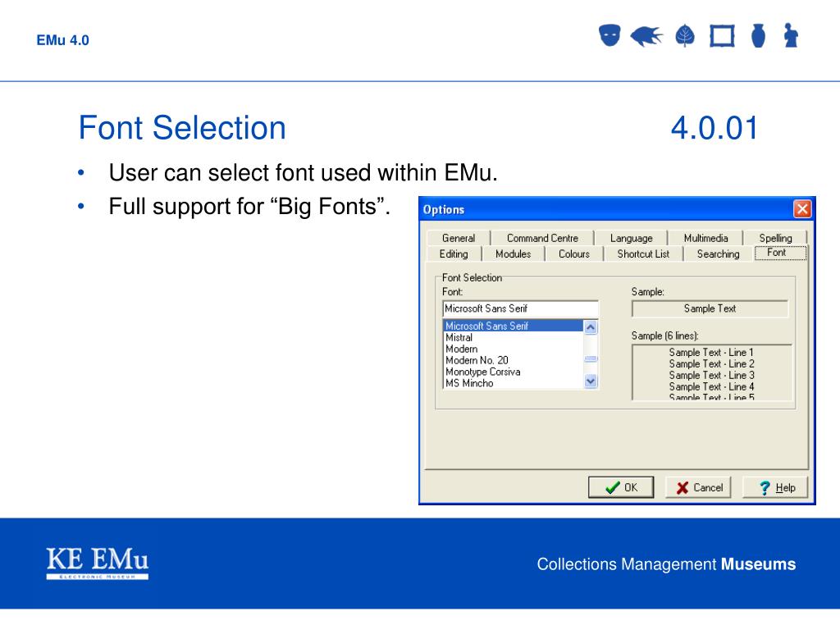Go to the Shortcut List tab
This screenshot has height=630, width=840.
(x=643, y=254)
